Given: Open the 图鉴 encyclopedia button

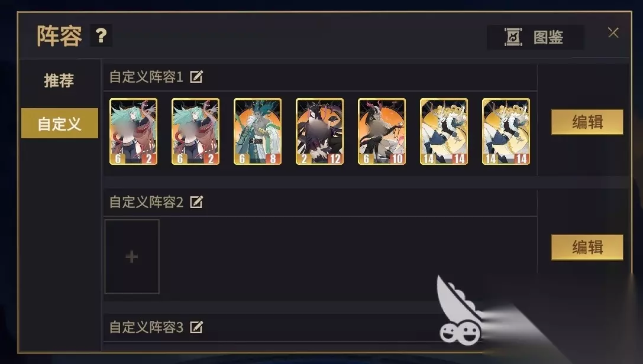Looking at the screenshot, I should (535, 37).
